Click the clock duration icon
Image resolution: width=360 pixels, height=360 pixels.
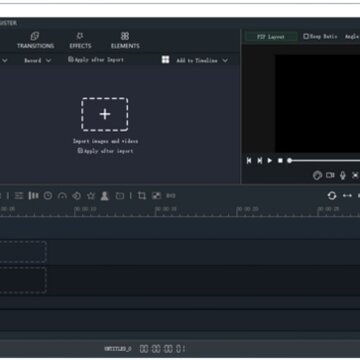point(48,196)
